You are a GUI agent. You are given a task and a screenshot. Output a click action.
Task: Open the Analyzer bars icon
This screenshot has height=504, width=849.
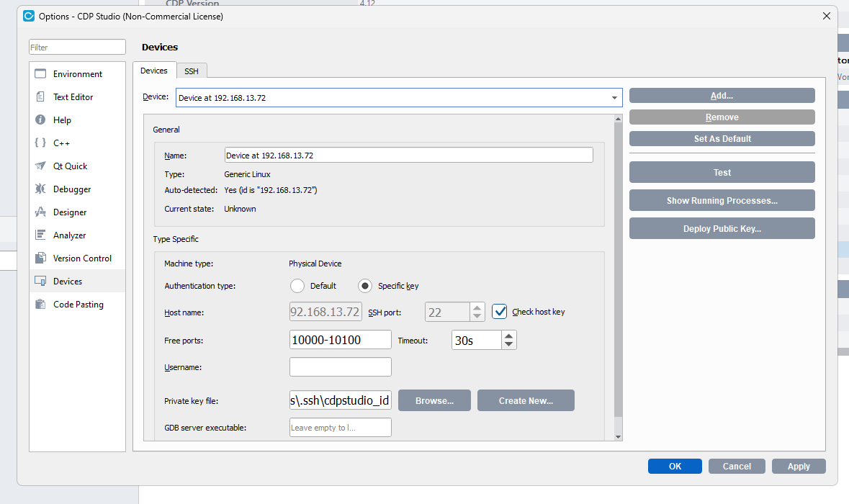click(x=40, y=235)
